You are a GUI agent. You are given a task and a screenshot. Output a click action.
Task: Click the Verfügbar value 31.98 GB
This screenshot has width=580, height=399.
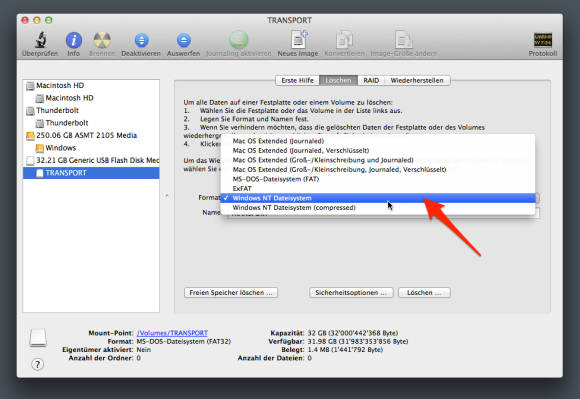pyautogui.click(x=358, y=341)
